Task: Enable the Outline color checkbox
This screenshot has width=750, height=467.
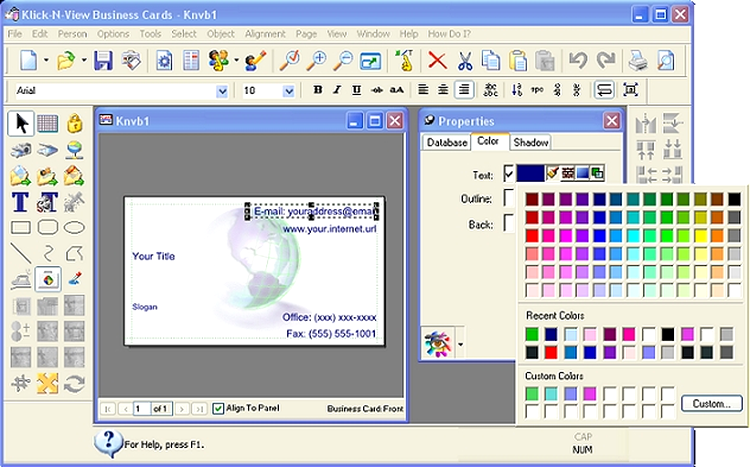Action: (508, 198)
